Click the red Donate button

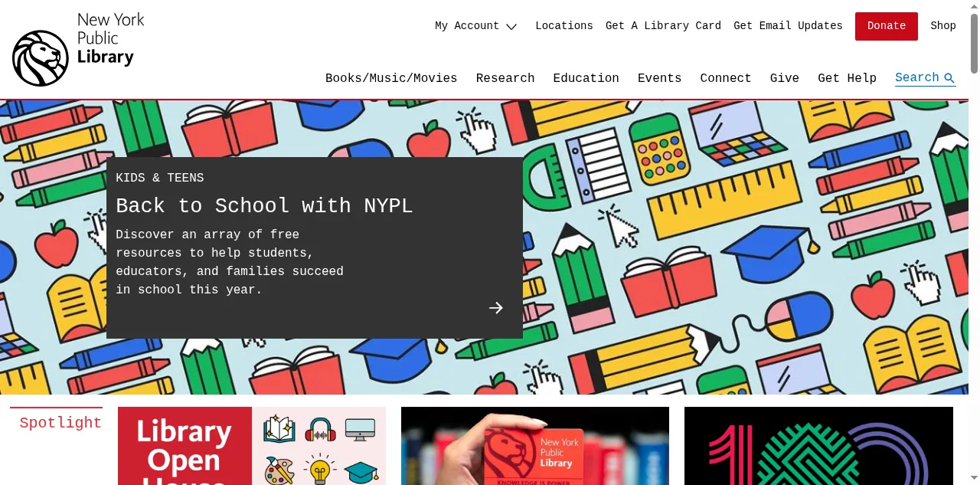[x=887, y=26]
